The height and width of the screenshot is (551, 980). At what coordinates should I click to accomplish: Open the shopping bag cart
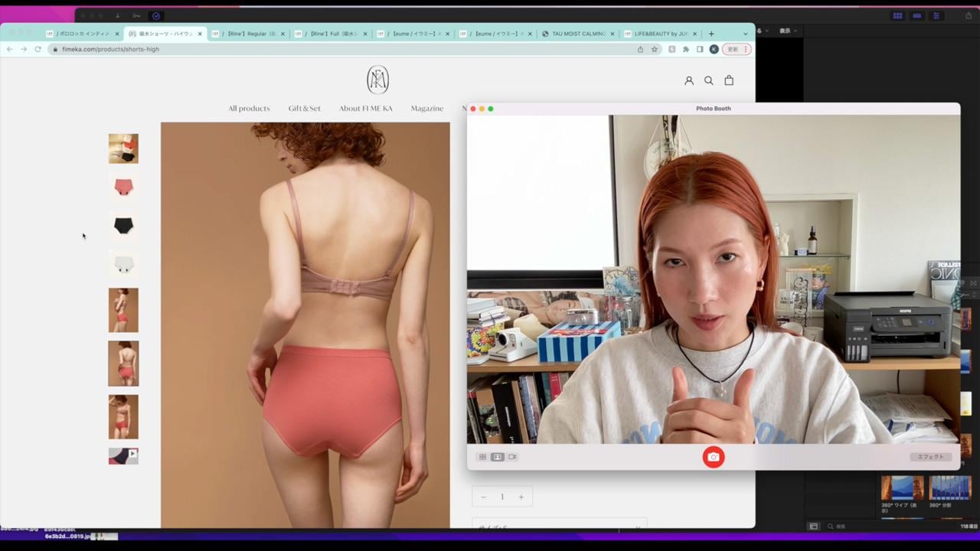(x=729, y=80)
